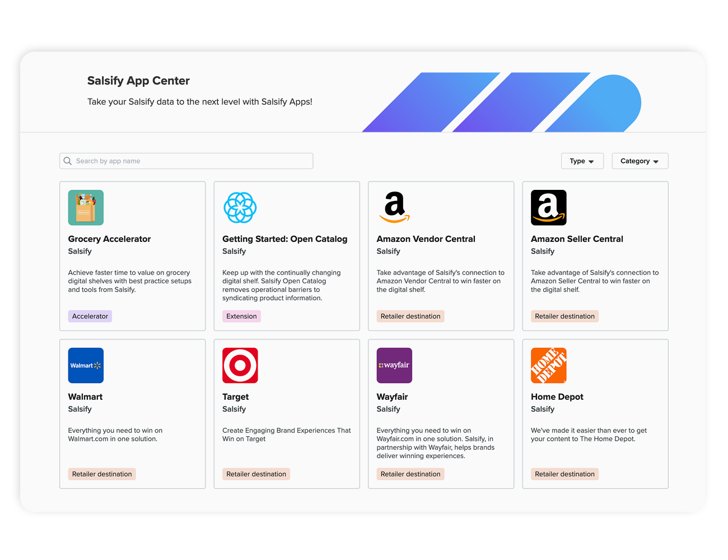Click the Accelerator tag on Grocery Accelerator
The width and height of the screenshot is (728, 560).
90,316
